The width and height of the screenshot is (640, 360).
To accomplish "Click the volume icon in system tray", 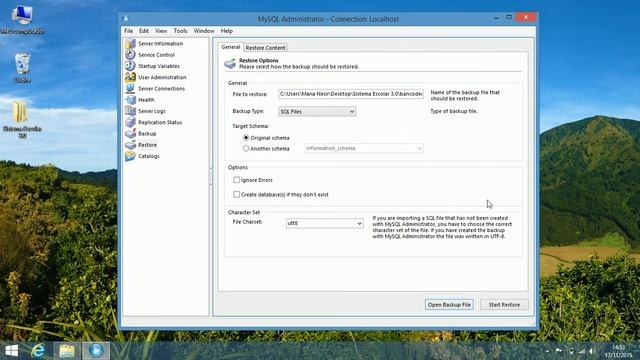I will tap(591, 351).
